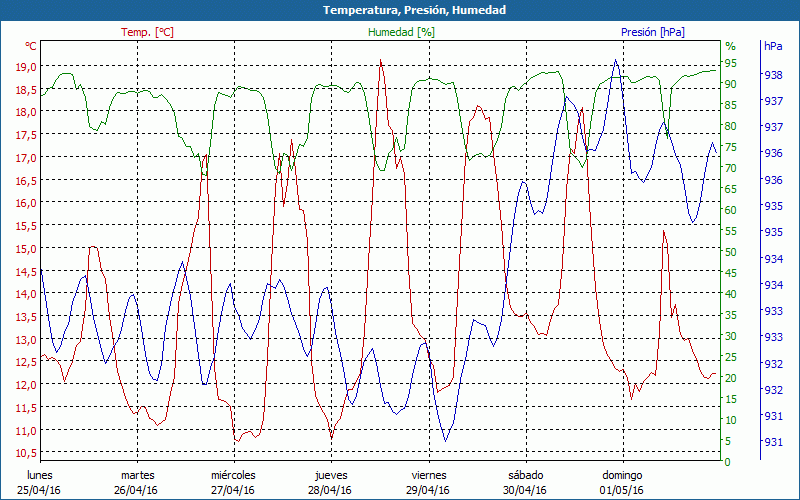Click the blue hPa axis unit label

tap(773, 46)
